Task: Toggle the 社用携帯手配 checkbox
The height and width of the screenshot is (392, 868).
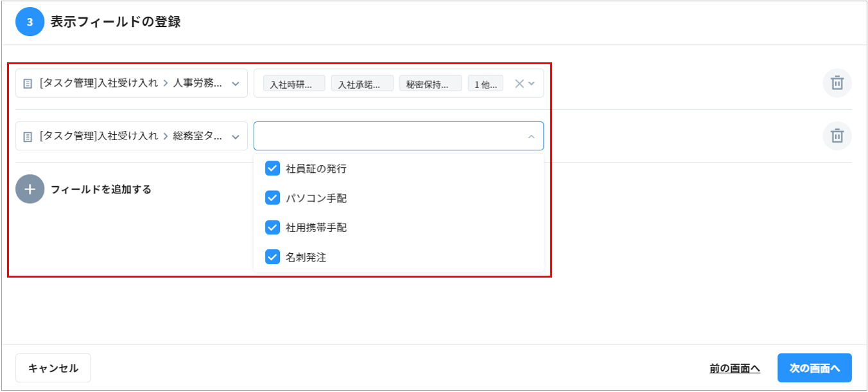Action: click(272, 227)
